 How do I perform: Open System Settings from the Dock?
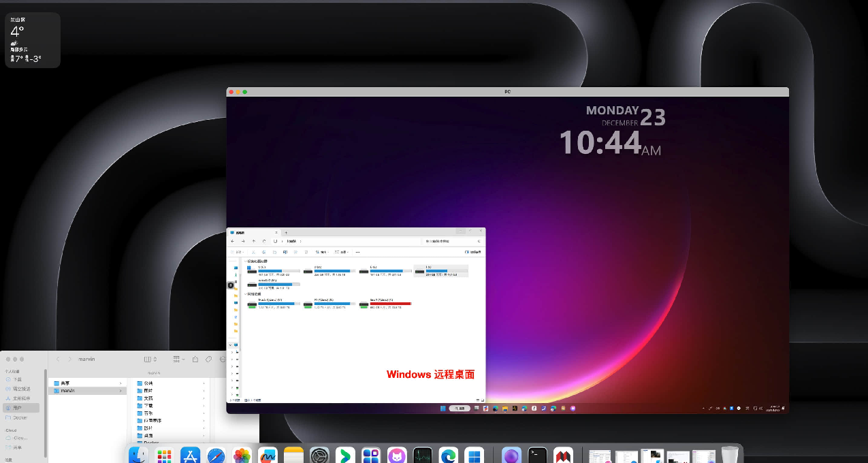pos(319,456)
